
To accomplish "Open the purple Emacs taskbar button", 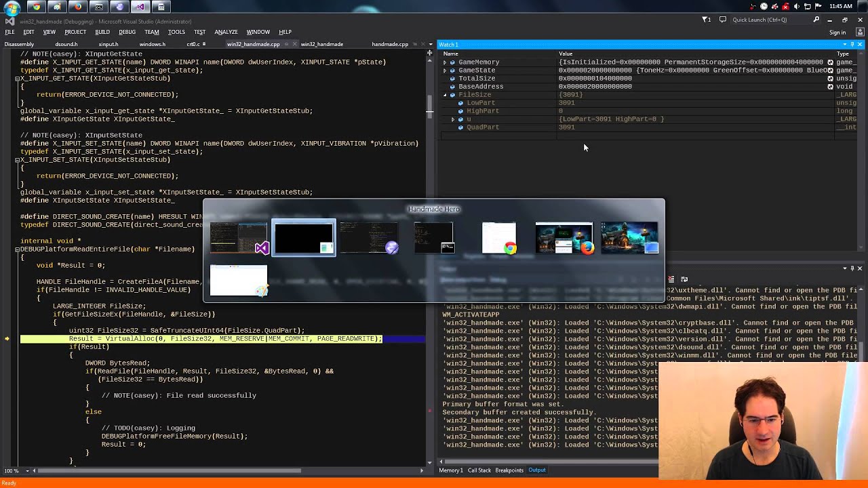I will pos(119,7).
